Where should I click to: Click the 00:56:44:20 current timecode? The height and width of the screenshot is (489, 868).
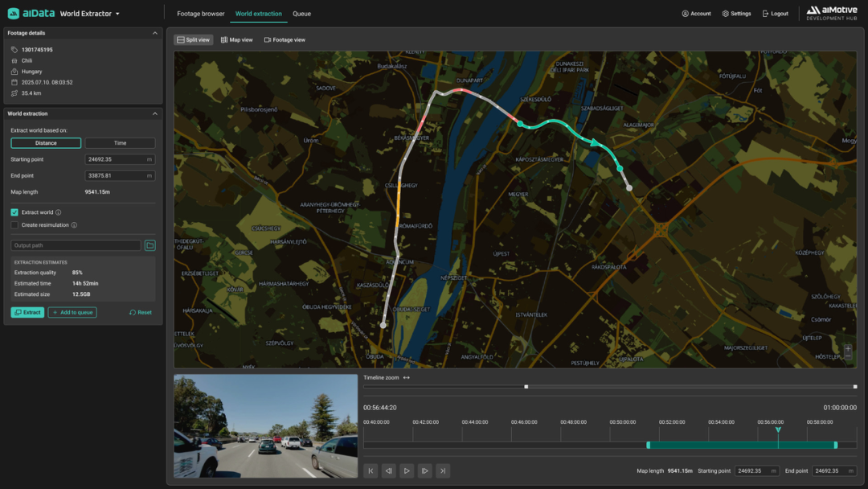point(379,408)
